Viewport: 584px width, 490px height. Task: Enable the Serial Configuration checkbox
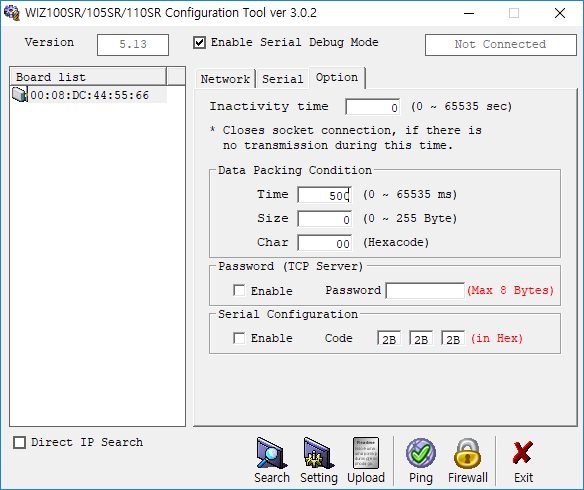239,338
